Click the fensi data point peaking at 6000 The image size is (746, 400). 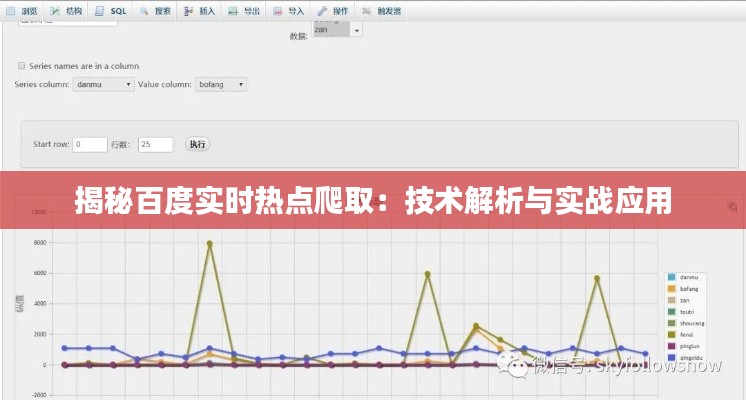pyautogui.click(x=428, y=274)
